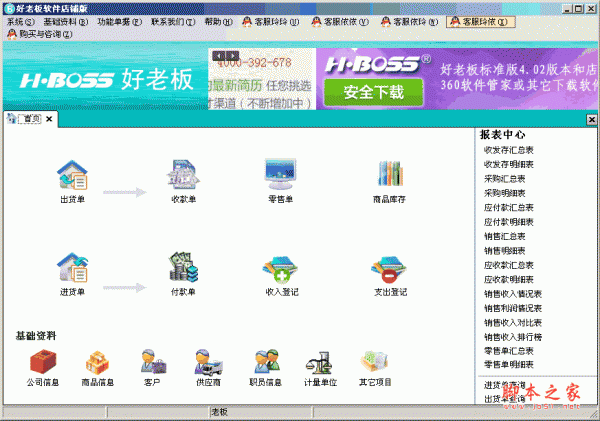The height and width of the screenshot is (421, 600).
Task: Open the 销售汇总表 report
Action: tap(504, 237)
